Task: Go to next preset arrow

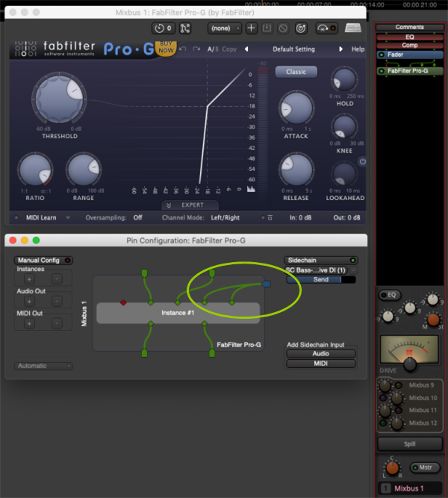Action: (x=340, y=49)
